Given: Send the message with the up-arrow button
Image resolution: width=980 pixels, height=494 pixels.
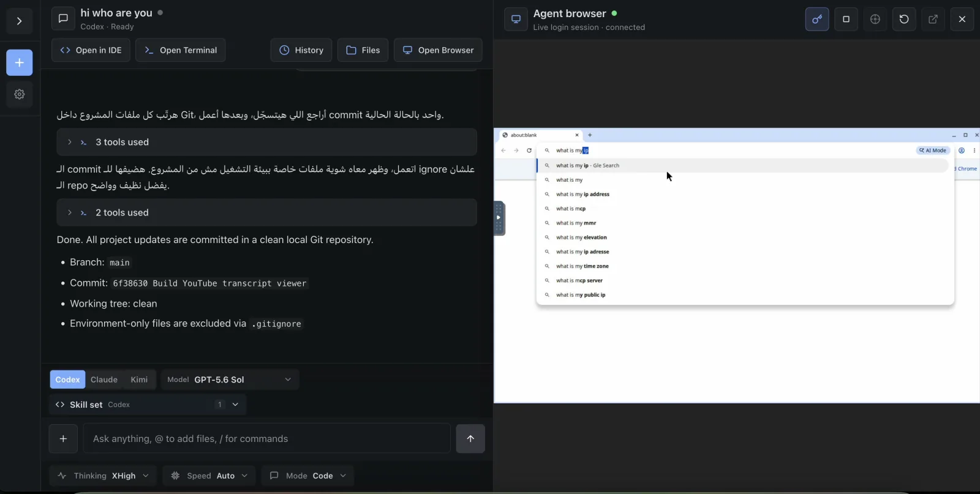Looking at the screenshot, I should (470, 438).
